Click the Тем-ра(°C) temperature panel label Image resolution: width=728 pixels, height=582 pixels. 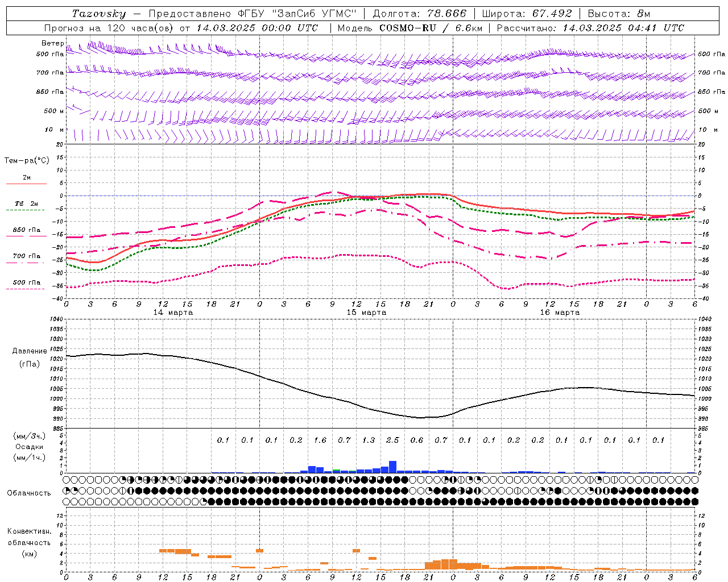[x=27, y=161]
